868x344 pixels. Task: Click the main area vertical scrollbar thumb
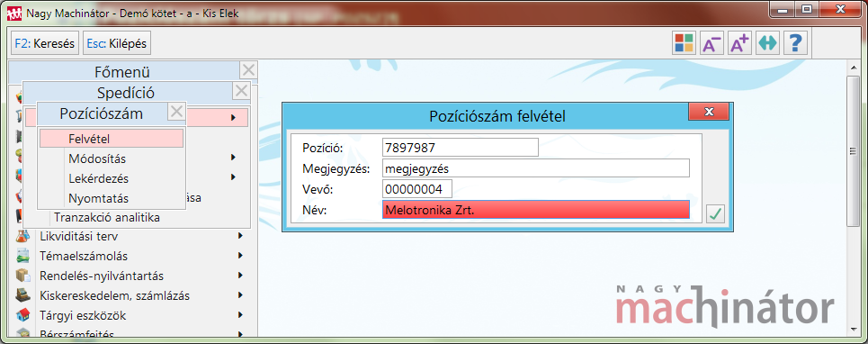(854, 150)
